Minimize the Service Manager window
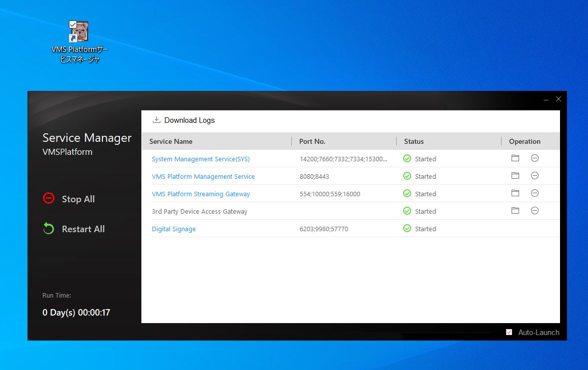Viewport: 588px width, 370px height. 546,99
